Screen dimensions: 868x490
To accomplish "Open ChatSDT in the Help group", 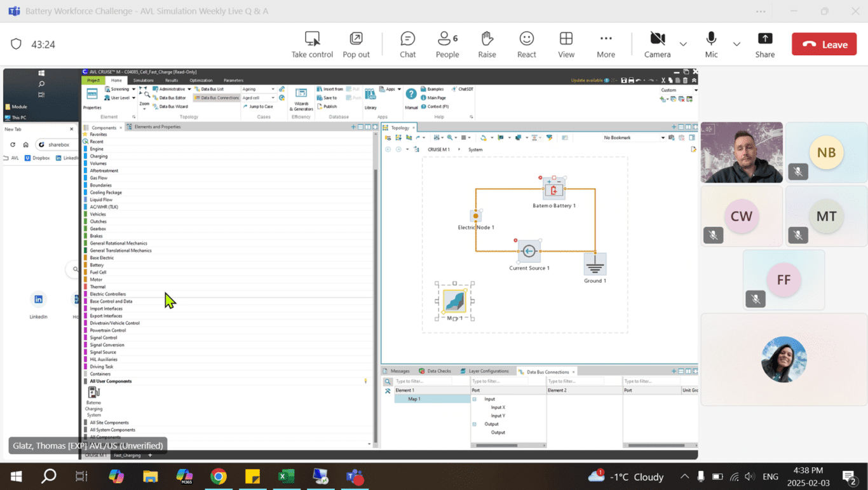I will [x=462, y=89].
